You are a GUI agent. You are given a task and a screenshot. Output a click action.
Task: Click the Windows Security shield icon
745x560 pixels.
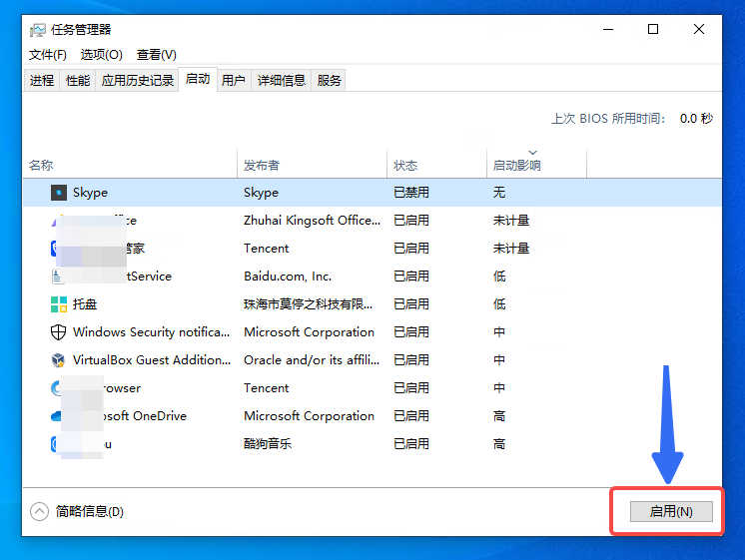[x=58, y=332]
